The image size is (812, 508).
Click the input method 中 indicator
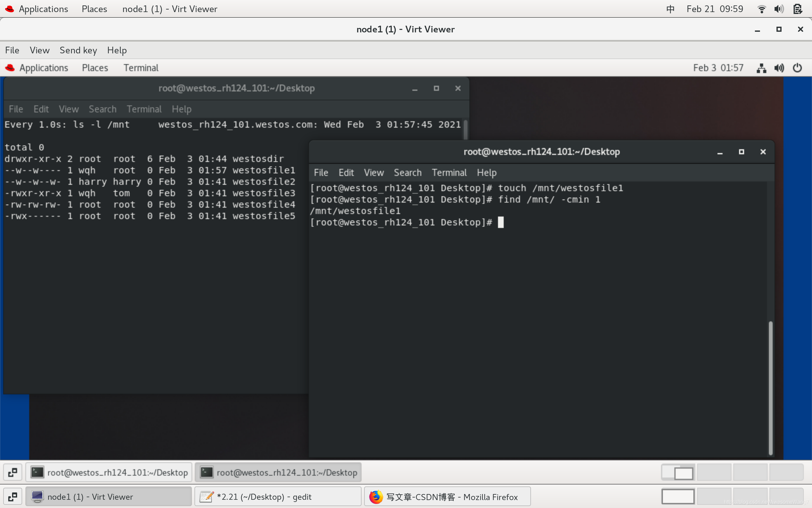pyautogui.click(x=671, y=9)
